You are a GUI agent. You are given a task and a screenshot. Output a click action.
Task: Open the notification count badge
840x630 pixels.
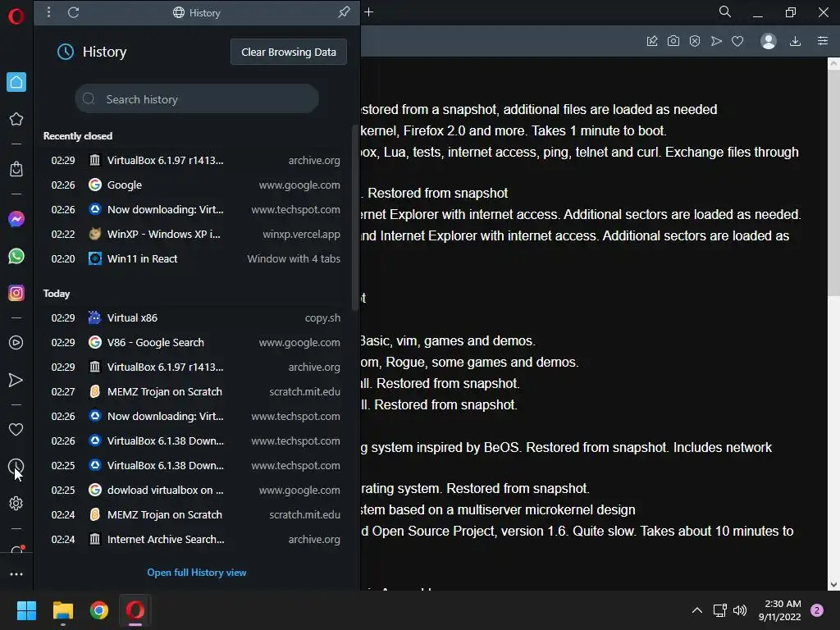(817, 610)
